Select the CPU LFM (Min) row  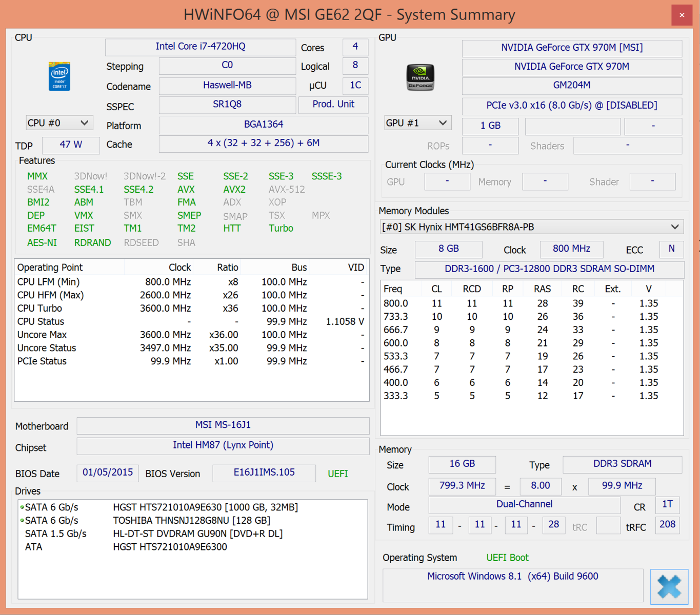tap(191, 282)
